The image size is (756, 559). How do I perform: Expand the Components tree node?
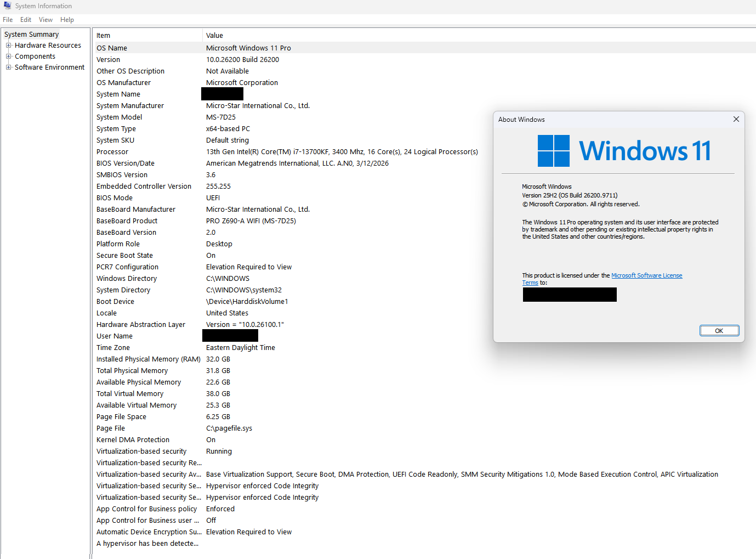(x=9, y=57)
